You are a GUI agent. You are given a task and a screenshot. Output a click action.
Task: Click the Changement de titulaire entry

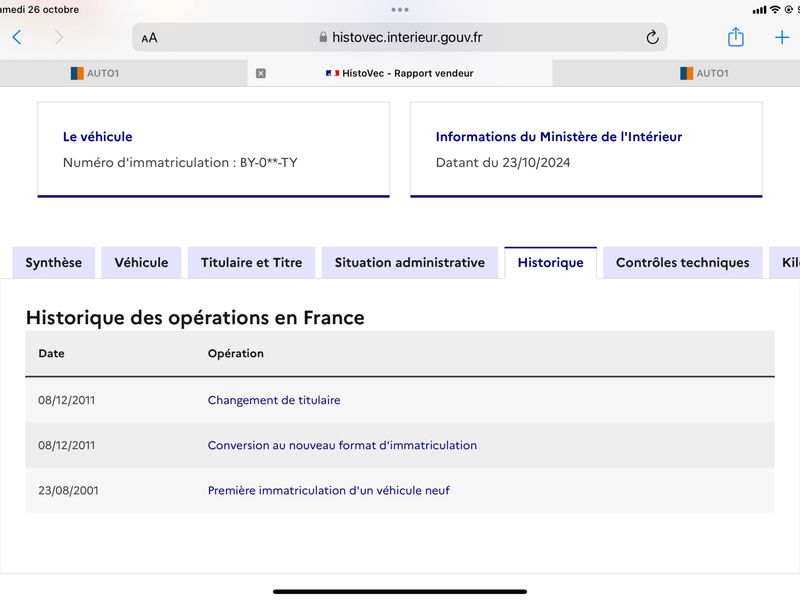coord(274,400)
